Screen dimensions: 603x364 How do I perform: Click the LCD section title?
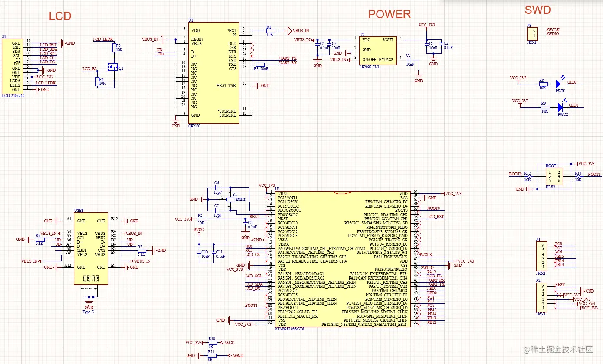click(x=60, y=16)
